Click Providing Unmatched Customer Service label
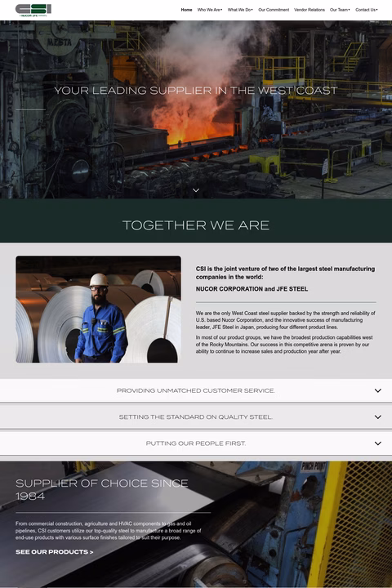This screenshot has width=392, height=588. 196,390
